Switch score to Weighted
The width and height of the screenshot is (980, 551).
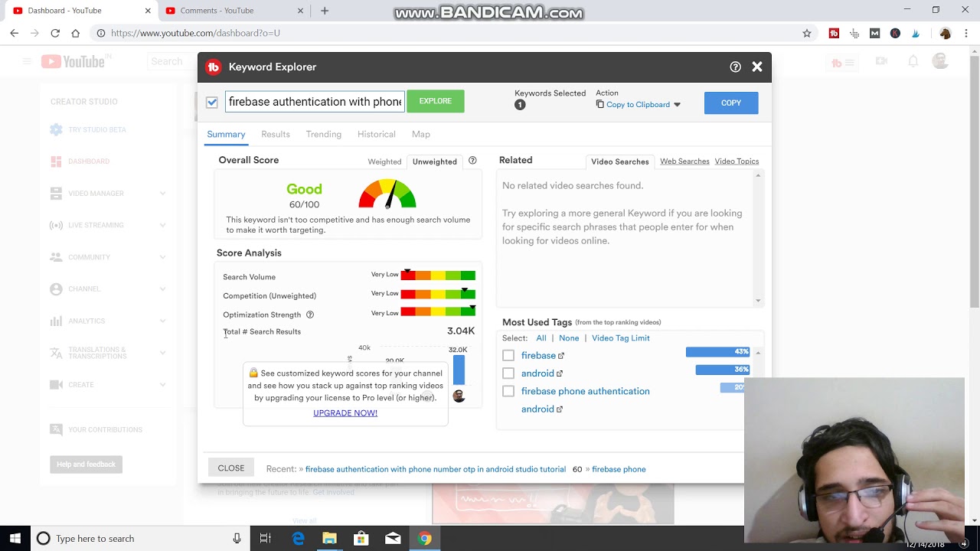(x=384, y=161)
